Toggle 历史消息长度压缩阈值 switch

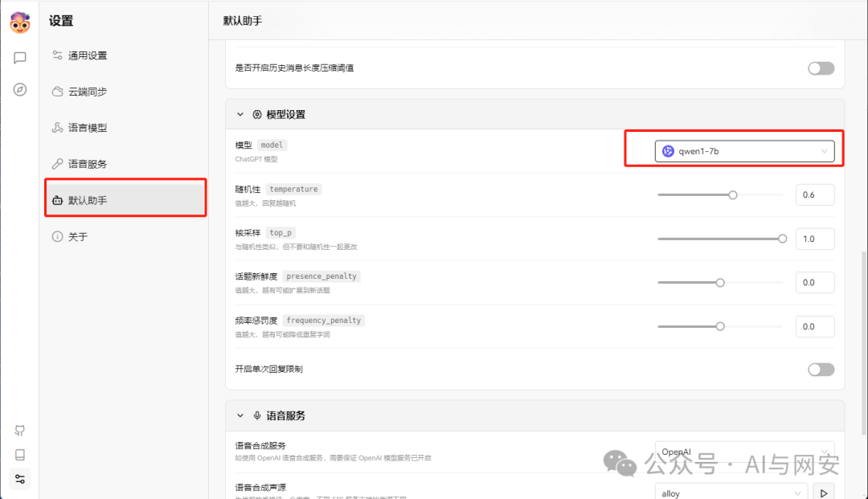click(x=821, y=68)
